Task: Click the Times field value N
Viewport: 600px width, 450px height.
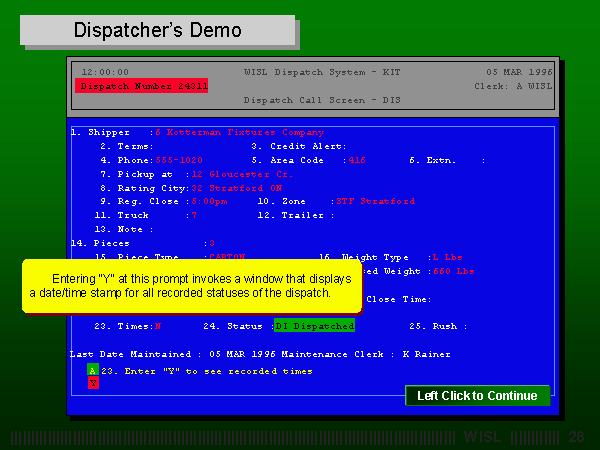Action: coord(157,326)
